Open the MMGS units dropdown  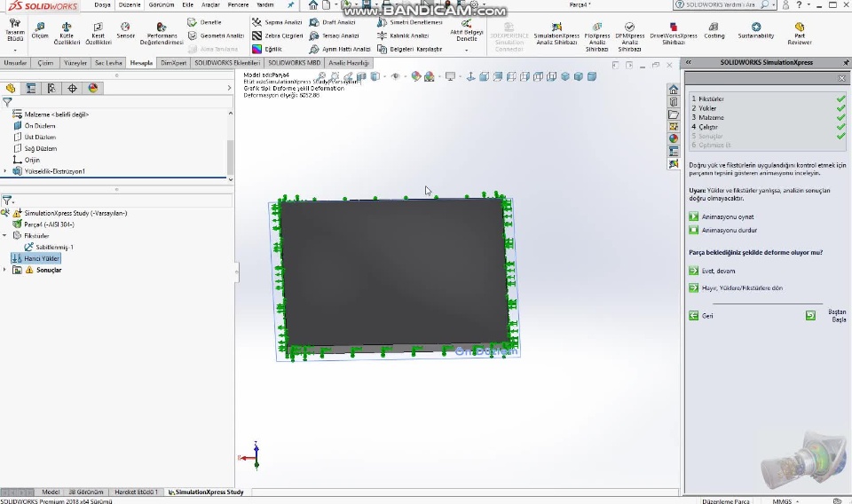[x=785, y=500]
